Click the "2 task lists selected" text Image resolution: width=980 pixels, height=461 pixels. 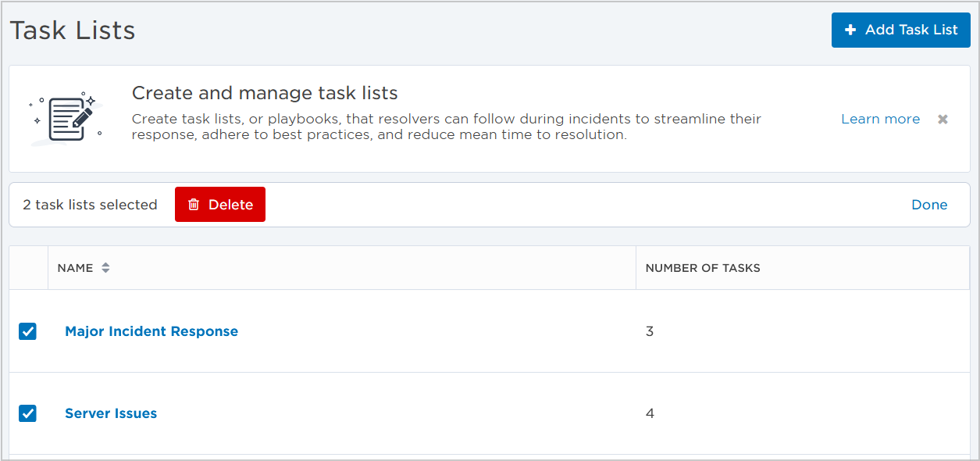(x=90, y=205)
